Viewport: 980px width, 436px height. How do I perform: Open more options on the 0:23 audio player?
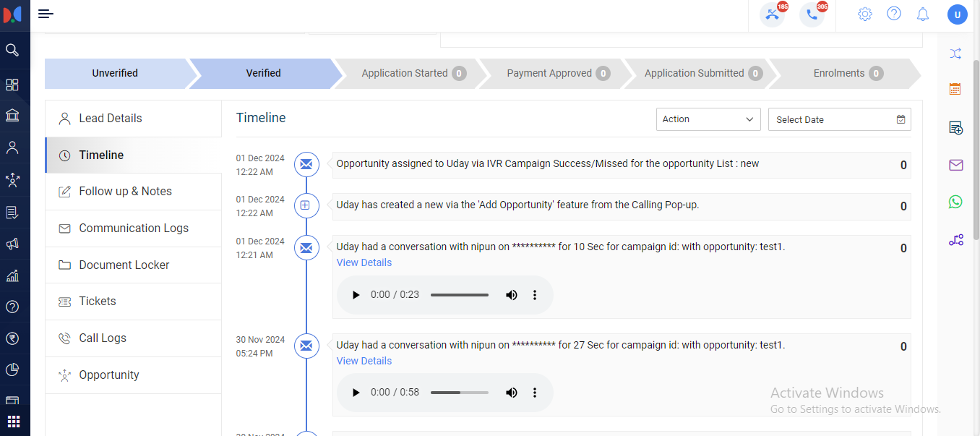[x=535, y=295]
